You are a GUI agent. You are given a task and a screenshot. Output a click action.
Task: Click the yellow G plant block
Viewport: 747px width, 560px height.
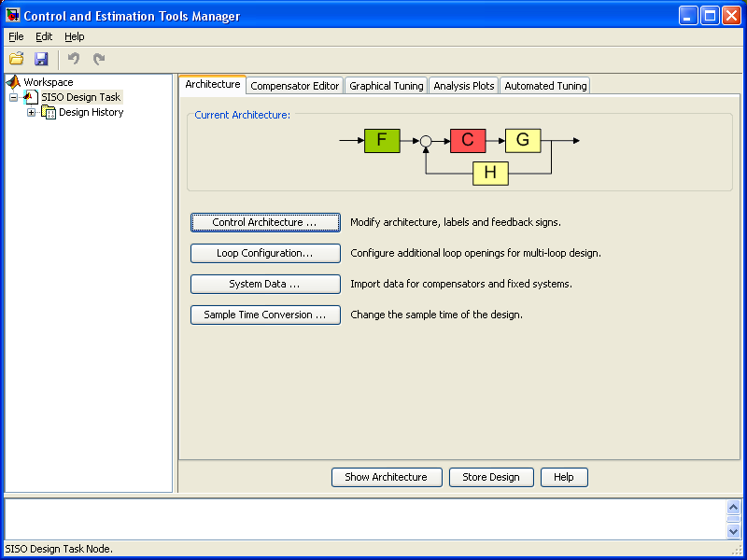(x=523, y=141)
